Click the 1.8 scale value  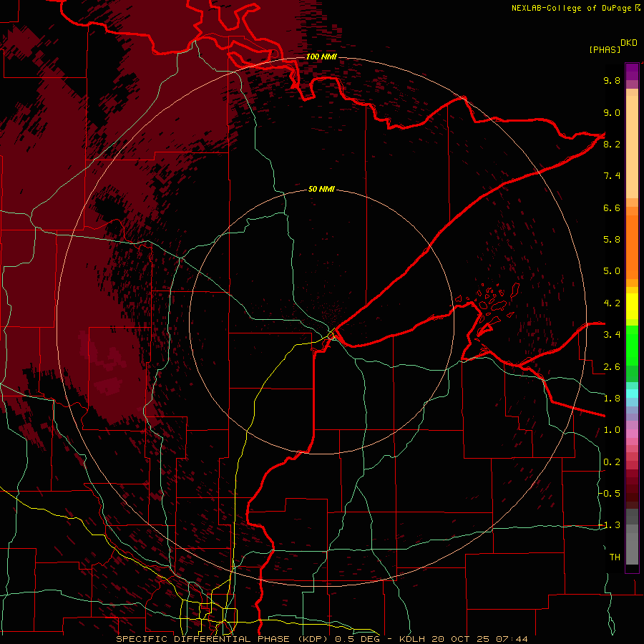click(x=612, y=399)
